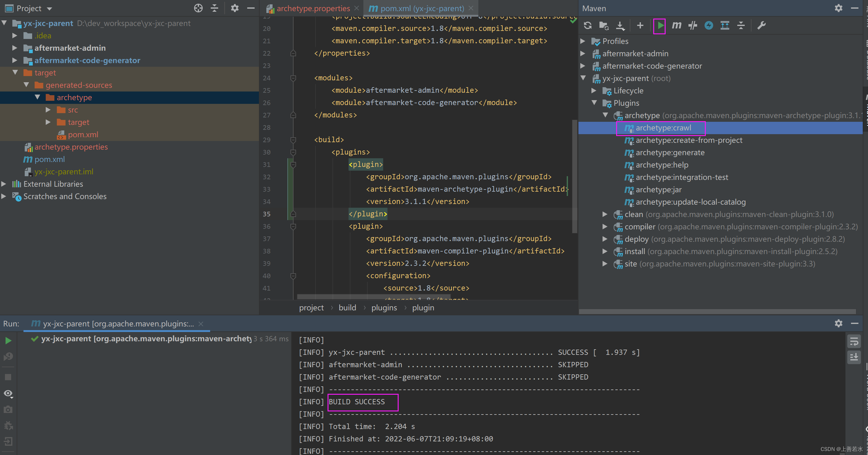The height and width of the screenshot is (455, 868).
Task: Click Select Opened File locate icon
Action: pos(198,8)
